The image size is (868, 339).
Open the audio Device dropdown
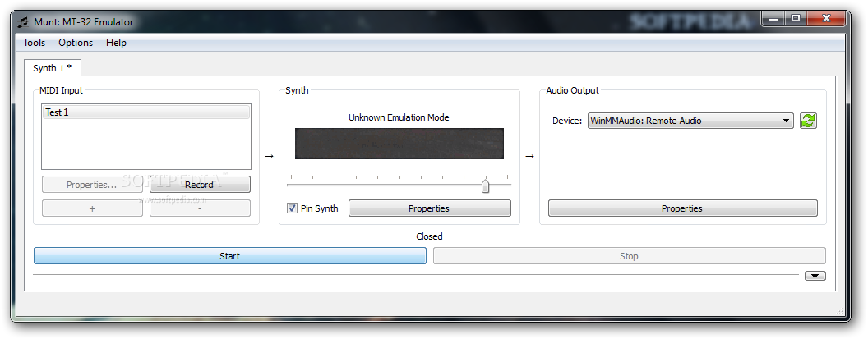click(690, 121)
